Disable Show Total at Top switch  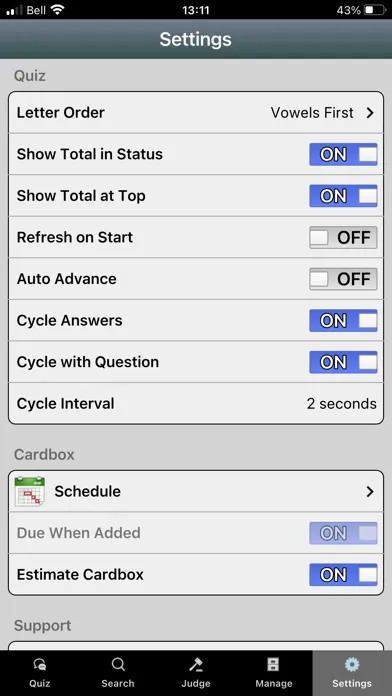coord(343,196)
